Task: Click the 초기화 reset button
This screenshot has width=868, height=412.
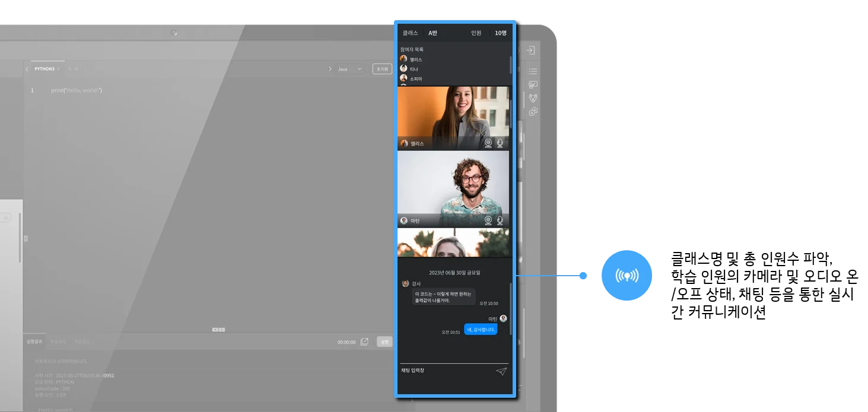Action: 382,69
